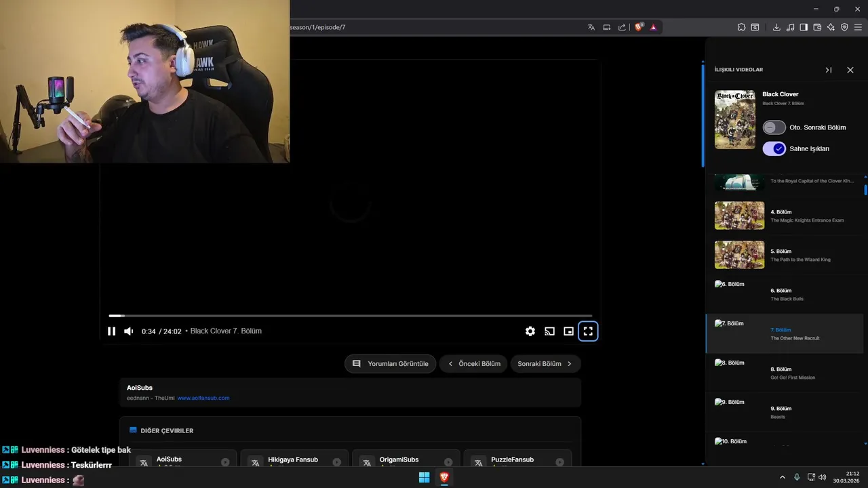This screenshot has height=488, width=868.
Task: Open Brave Wallet
Action: pos(817,27)
